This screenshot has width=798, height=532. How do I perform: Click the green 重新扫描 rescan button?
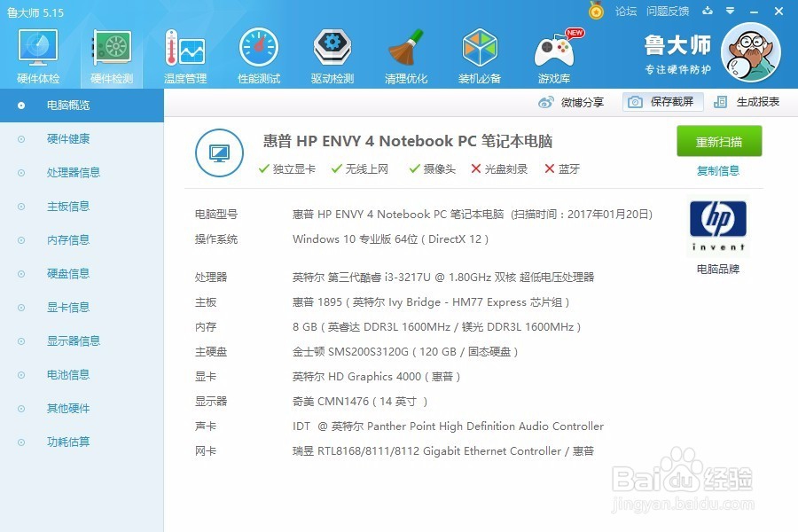click(x=718, y=141)
